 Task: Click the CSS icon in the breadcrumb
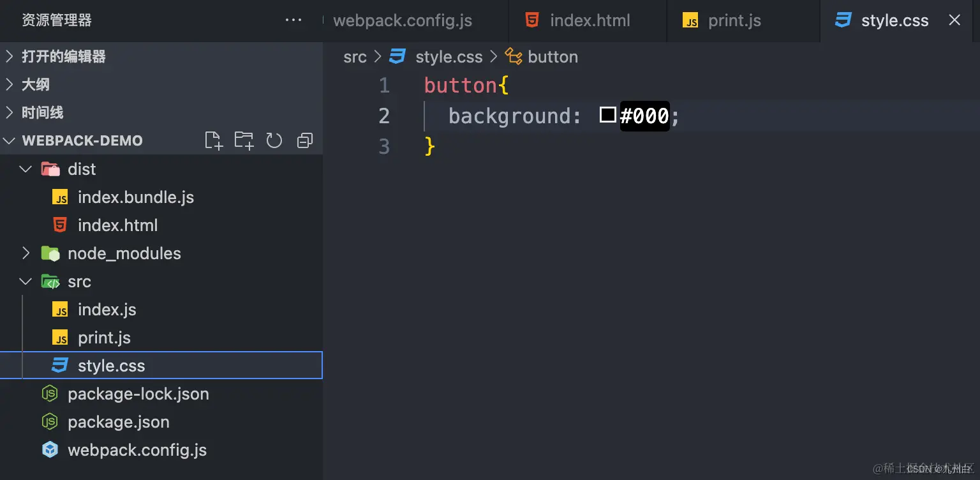point(397,57)
